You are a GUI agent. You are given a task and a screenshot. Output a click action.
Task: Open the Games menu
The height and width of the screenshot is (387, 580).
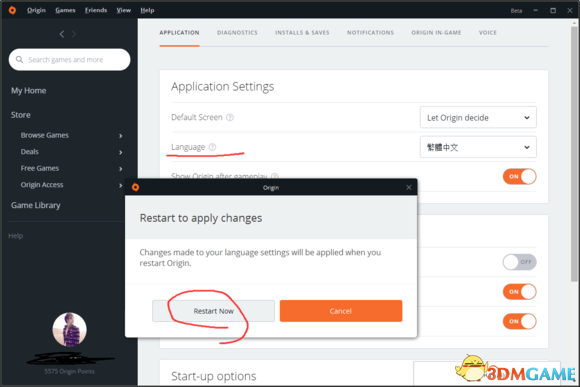65,10
